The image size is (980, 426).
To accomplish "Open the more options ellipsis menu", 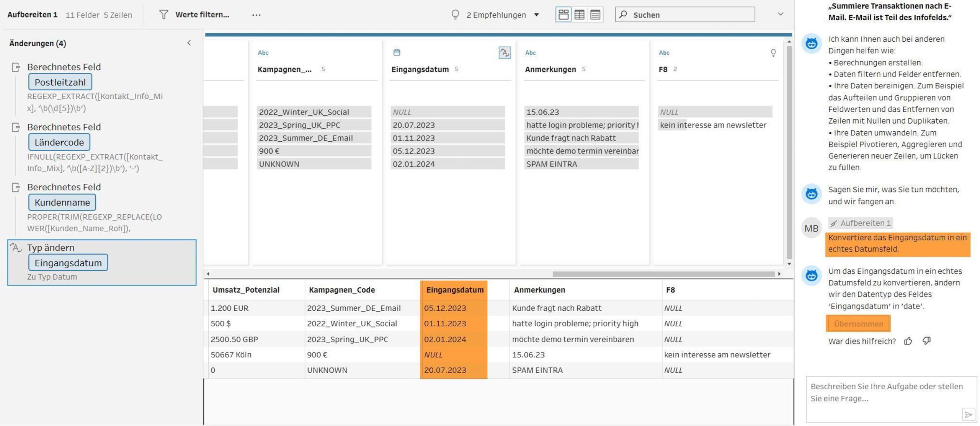I will pyautogui.click(x=256, y=15).
